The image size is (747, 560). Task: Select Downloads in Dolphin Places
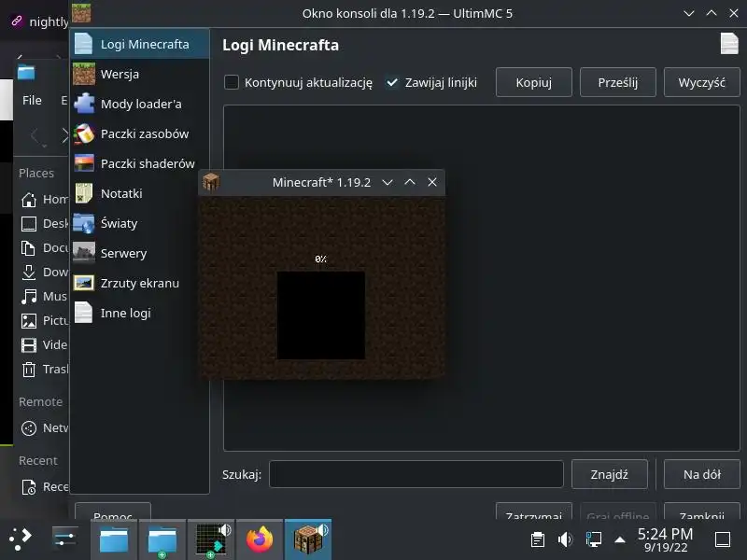pyautogui.click(x=45, y=272)
